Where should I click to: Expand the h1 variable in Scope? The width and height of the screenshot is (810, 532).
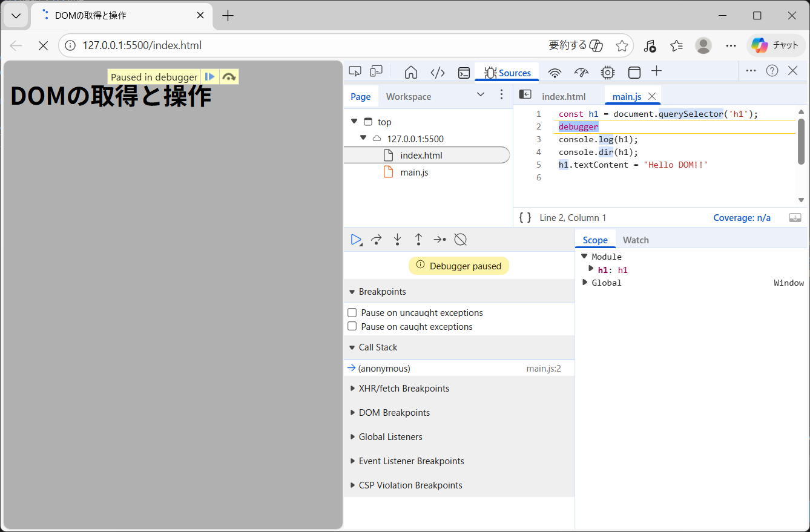point(591,269)
